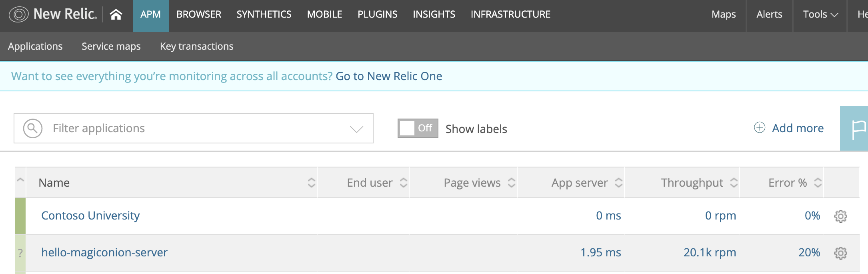868x274 pixels.
Task: Click the status column sort caret
Action: tap(20, 180)
